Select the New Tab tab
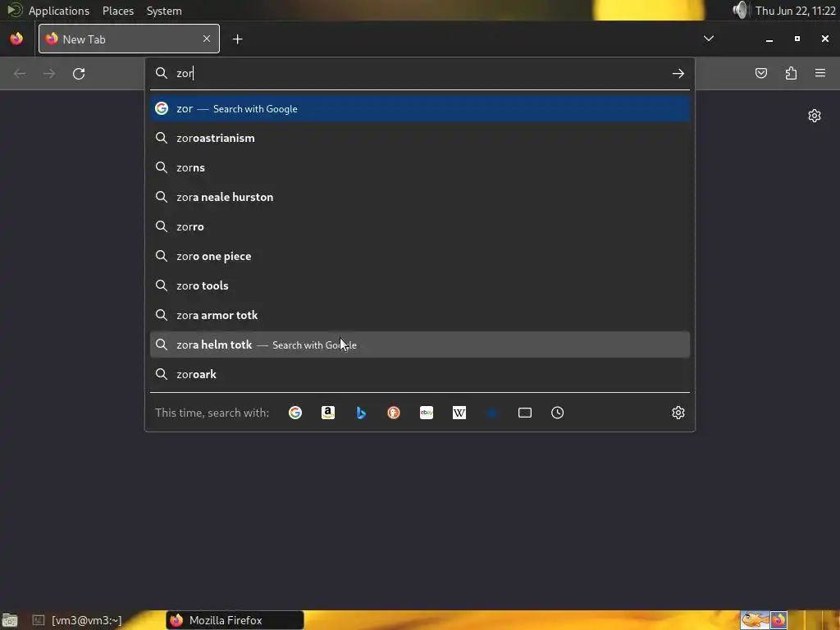Viewport: 840px width, 630px height. point(129,39)
